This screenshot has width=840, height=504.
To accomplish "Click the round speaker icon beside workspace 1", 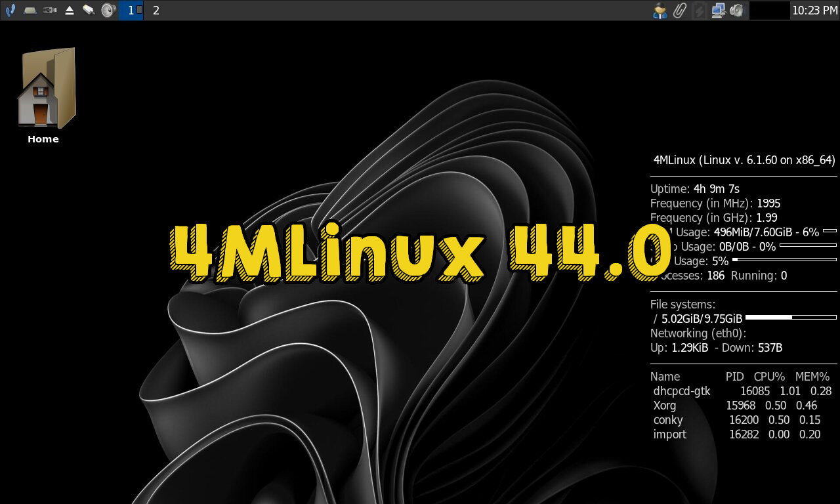I will 108,10.
